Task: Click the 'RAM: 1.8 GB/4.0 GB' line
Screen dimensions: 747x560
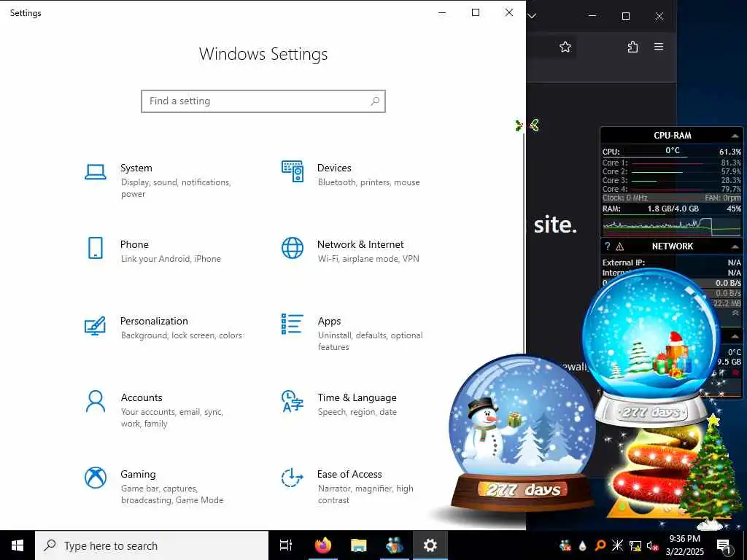Action: pos(672,209)
